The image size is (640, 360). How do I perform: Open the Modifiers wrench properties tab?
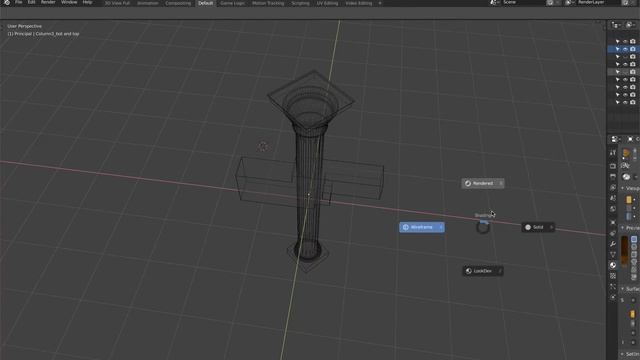(613, 244)
